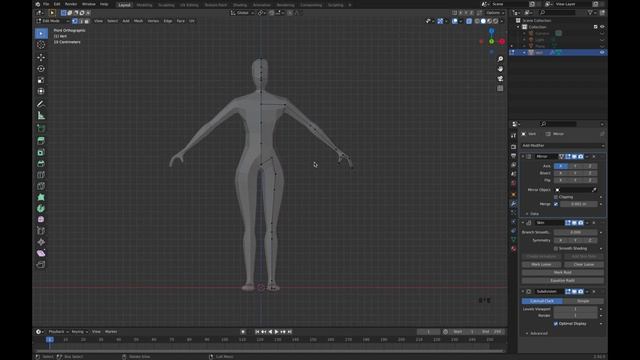
Task: Click the Mark Loose button
Action: pos(541,264)
